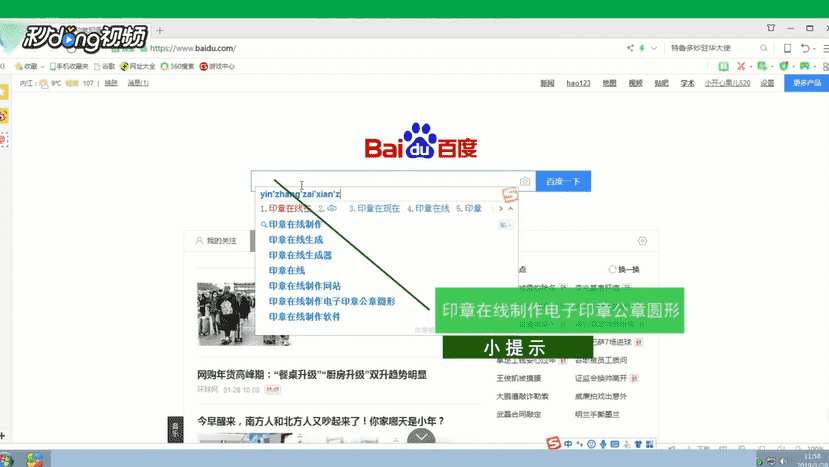Open the green reading mode book icon
The height and width of the screenshot is (467, 829).
tap(723, 66)
